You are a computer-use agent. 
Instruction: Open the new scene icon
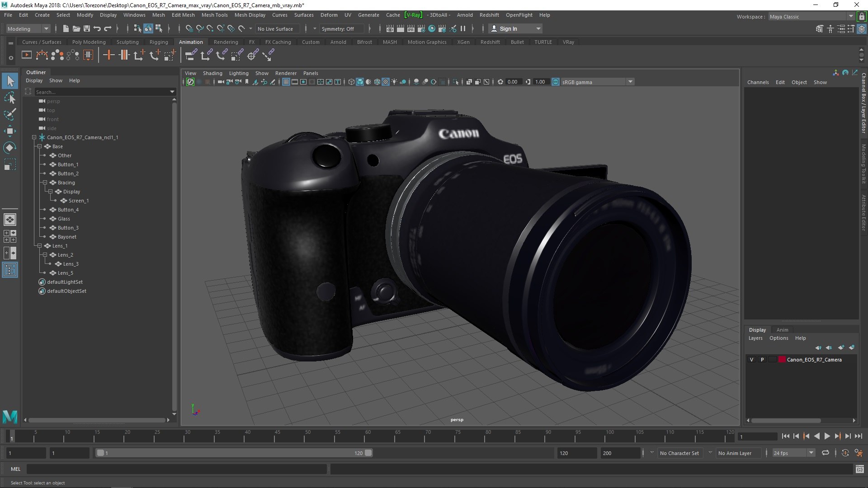tap(66, 28)
